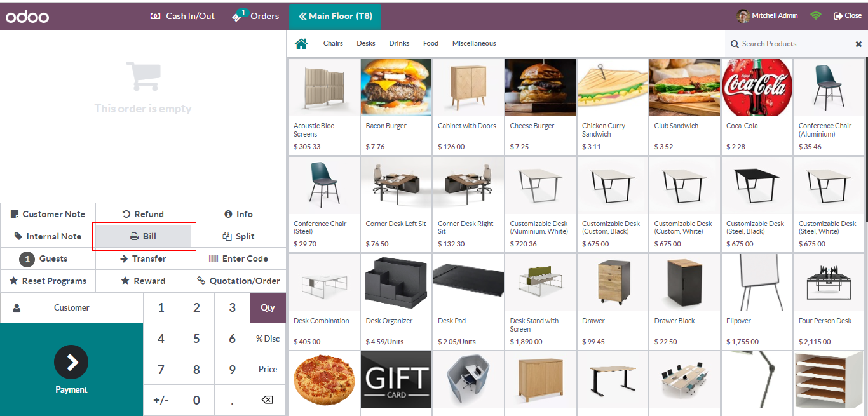The image size is (868, 416).
Task: Click the WiFi connection status icon
Action: pyautogui.click(x=816, y=15)
